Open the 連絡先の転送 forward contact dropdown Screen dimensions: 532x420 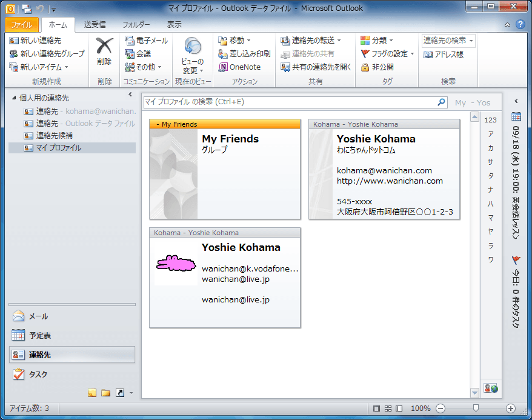pyautogui.click(x=310, y=41)
